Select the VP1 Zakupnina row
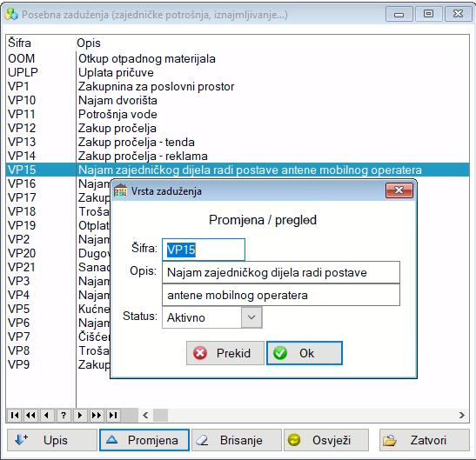Image resolution: width=476 pixels, height=460 pixels. tap(238, 86)
